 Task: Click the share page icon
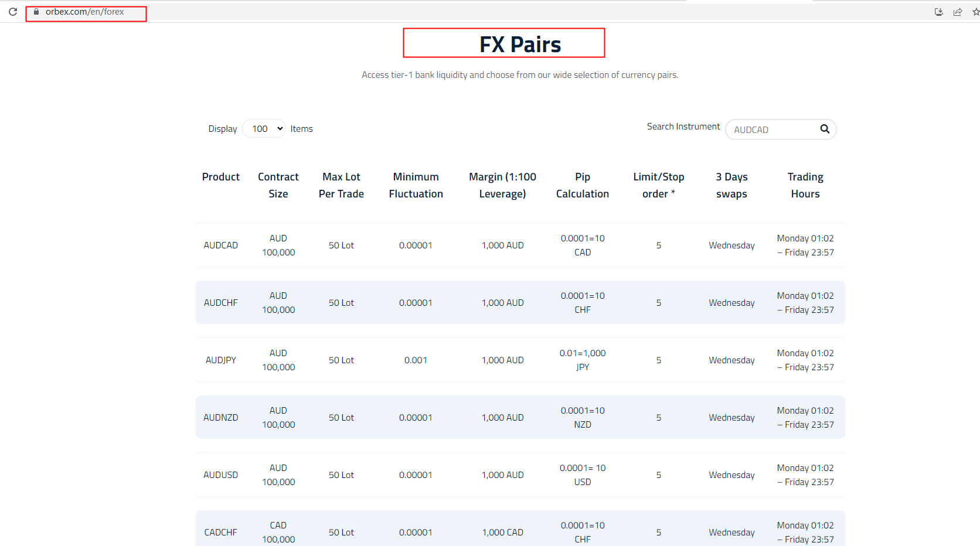point(958,12)
